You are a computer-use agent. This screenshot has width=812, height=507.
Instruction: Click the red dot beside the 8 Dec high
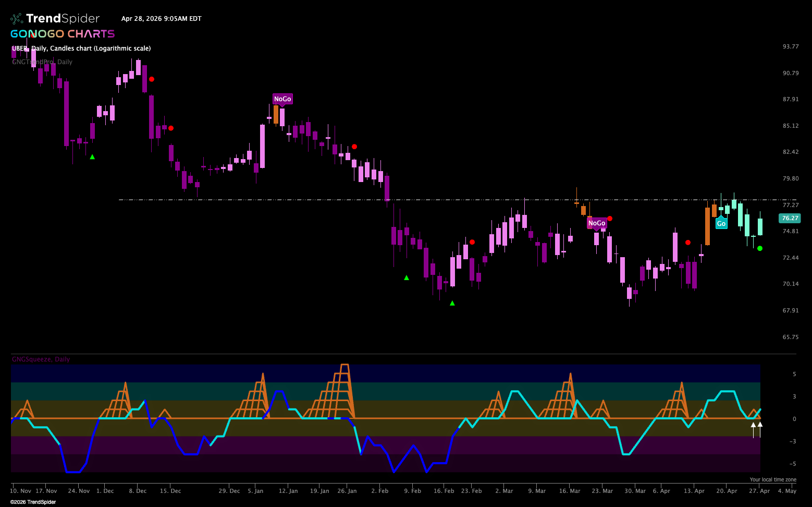(x=152, y=79)
